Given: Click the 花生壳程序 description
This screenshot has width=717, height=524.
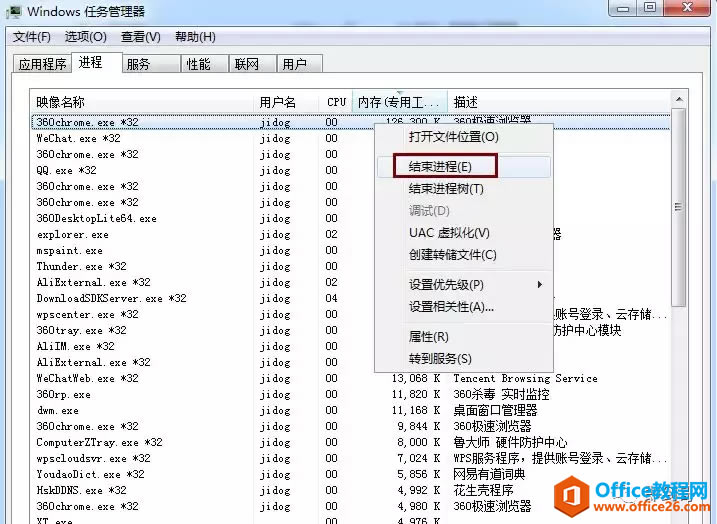Looking at the screenshot, I should coord(483,490).
